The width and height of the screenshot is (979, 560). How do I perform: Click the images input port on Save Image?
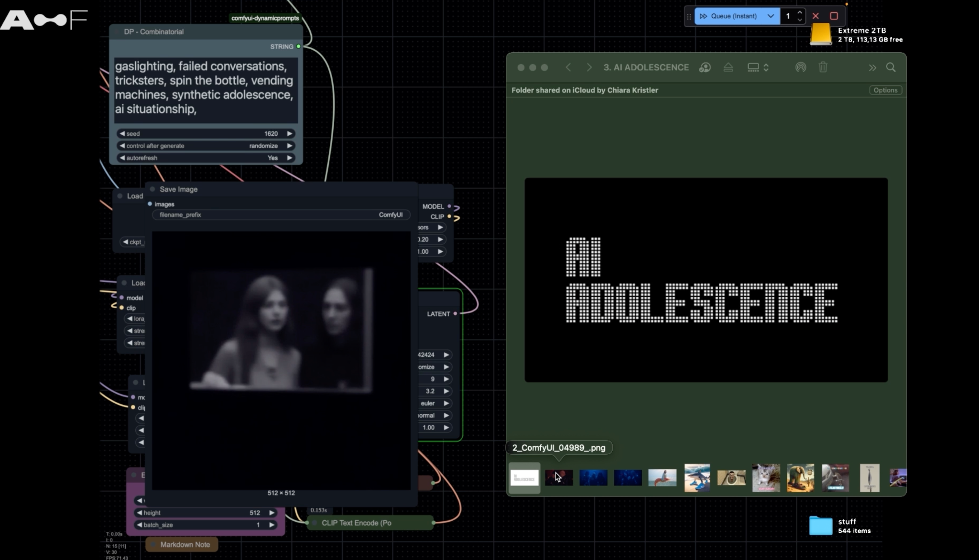coord(150,204)
